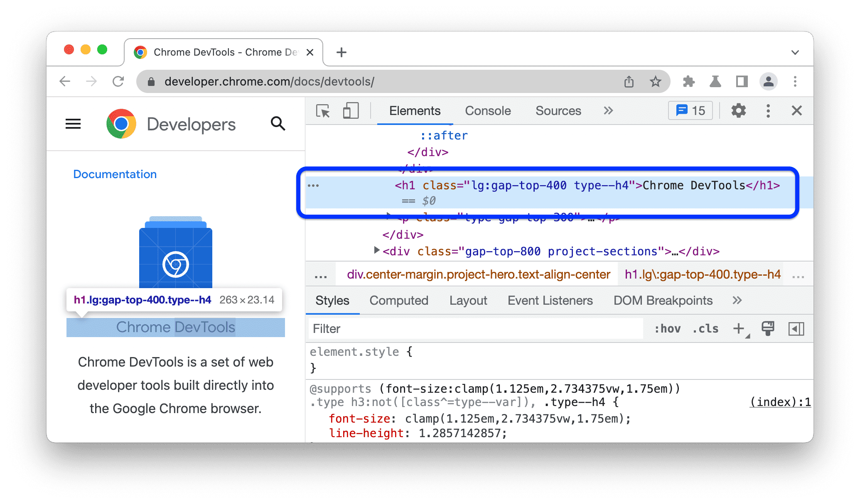The image size is (860, 504).
Task: Expand the breadcrumb overflow ellipsis menu
Action: tap(320, 276)
